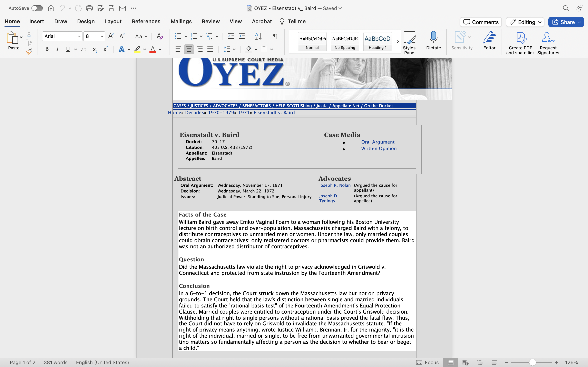Toggle bold formatting
This screenshot has width=588, height=367.
[x=47, y=49]
